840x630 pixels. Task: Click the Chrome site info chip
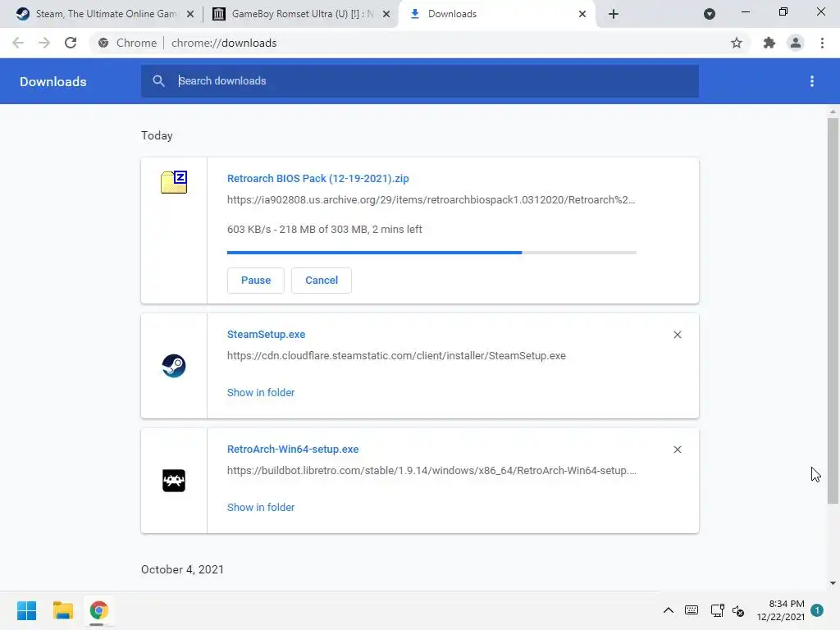pyautogui.click(x=127, y=43)
